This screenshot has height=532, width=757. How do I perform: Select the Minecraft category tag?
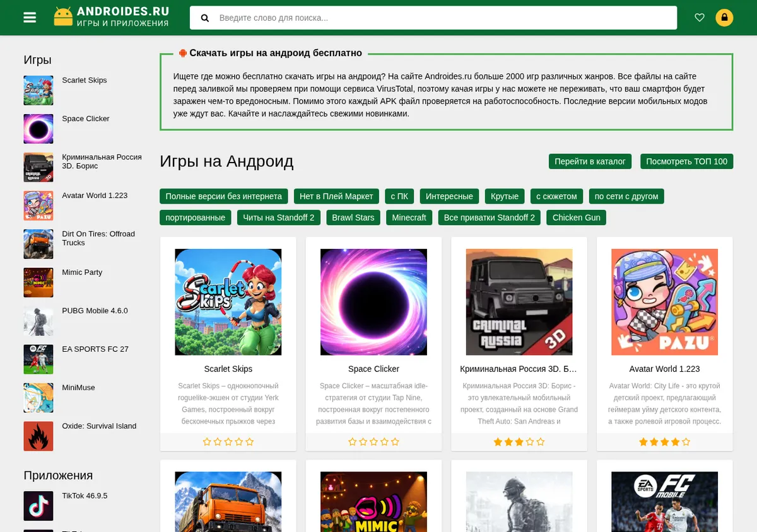(409, 217)
